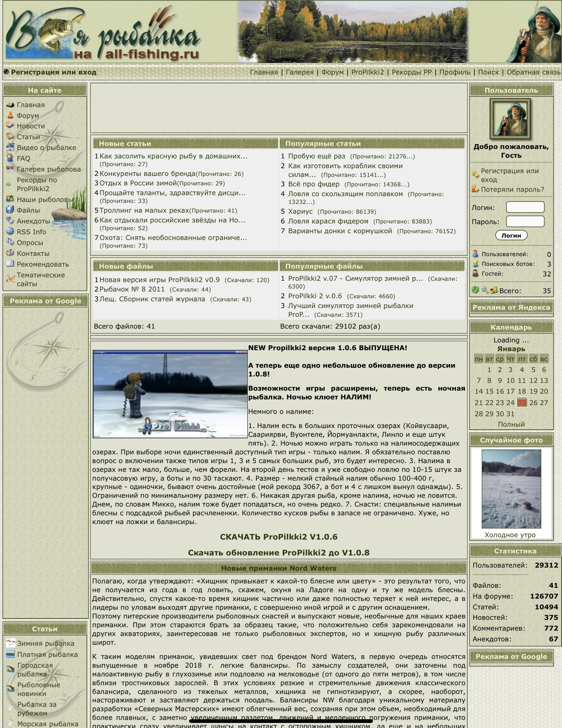Click the magnifier icon beside Всего
This screenshot has width=562, height=728.
[485, 290]
